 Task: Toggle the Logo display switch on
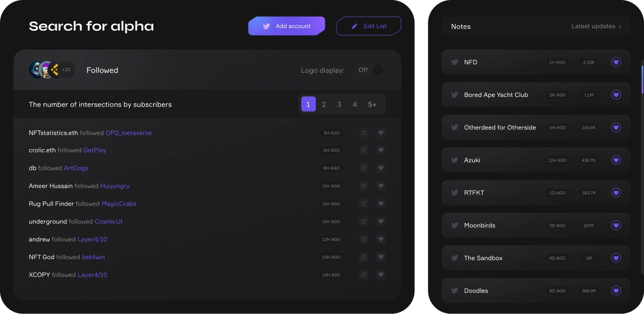click(x=378, y=70)
